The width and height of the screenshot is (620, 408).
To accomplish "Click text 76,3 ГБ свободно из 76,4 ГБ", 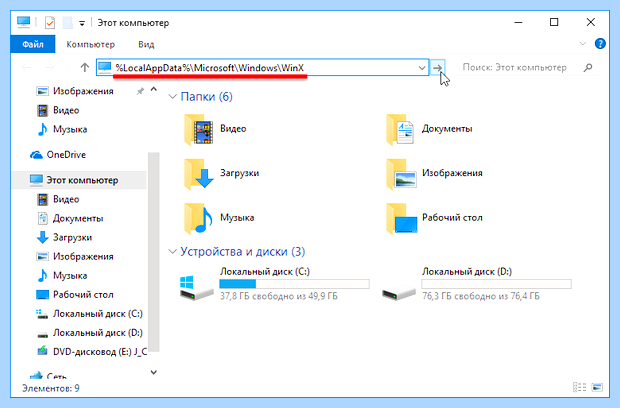I will pos(480,296).
